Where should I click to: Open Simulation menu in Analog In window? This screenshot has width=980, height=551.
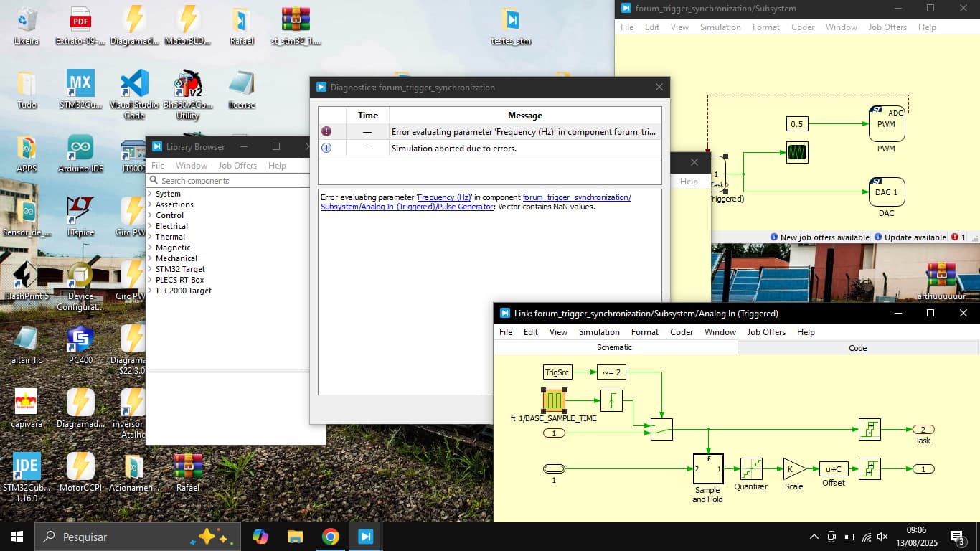598,332
